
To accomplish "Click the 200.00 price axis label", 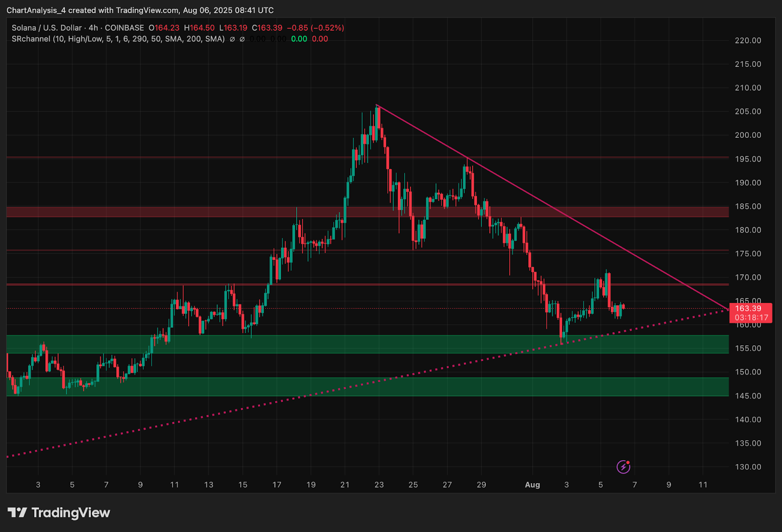I will coord(748,135).
